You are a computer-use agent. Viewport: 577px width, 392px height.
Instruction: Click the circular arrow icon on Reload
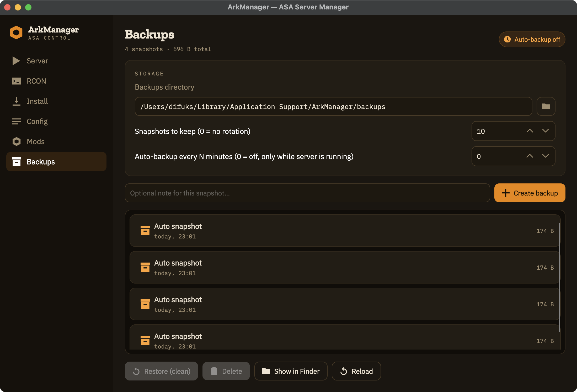coord(344,371)
